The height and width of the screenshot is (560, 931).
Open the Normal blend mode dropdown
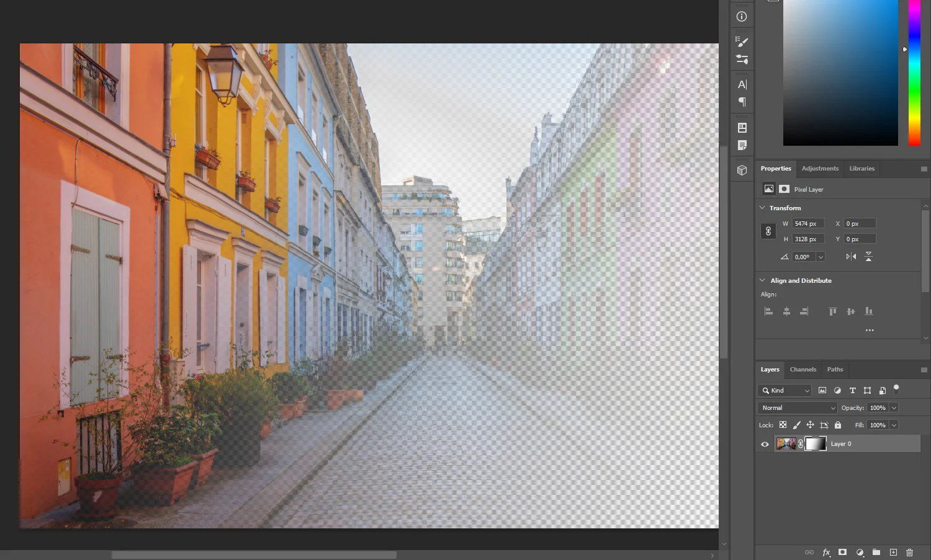coord(798,407)
